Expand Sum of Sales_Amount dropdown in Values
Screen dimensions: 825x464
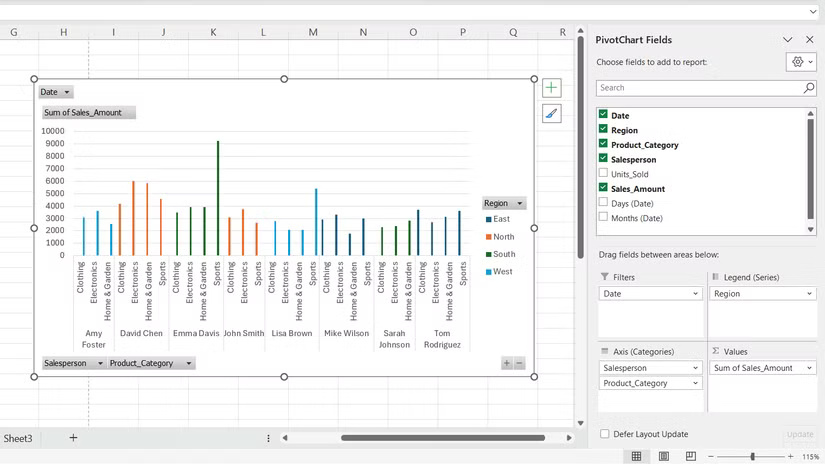click(808, 368)
